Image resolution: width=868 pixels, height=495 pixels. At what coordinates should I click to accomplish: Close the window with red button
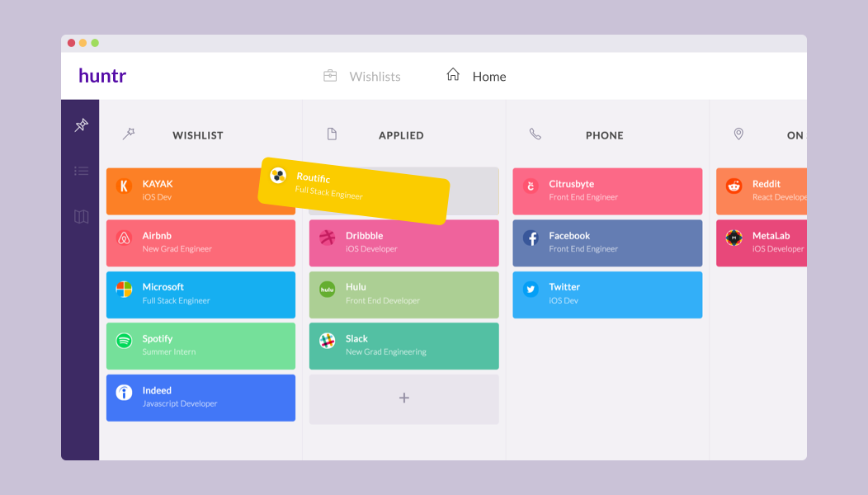pos(72,43)
